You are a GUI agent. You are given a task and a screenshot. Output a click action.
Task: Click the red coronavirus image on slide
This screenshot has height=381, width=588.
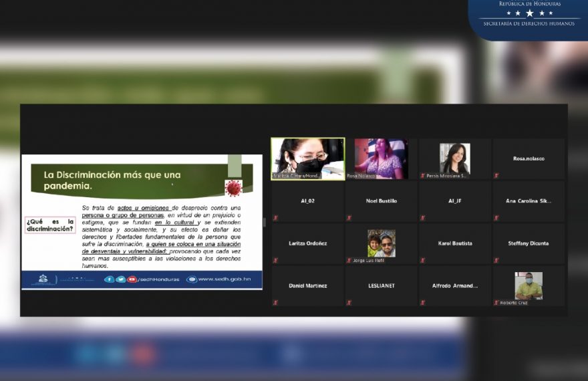click(234, 188)
